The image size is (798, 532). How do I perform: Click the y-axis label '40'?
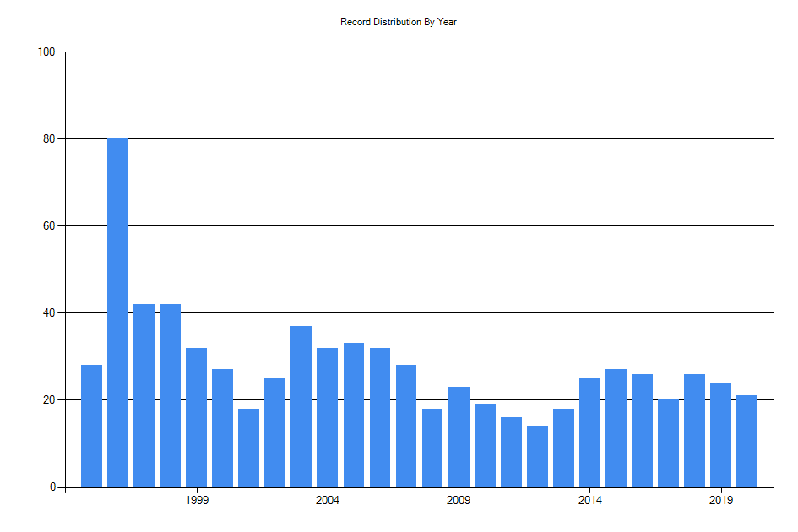[x=49, y=313]
